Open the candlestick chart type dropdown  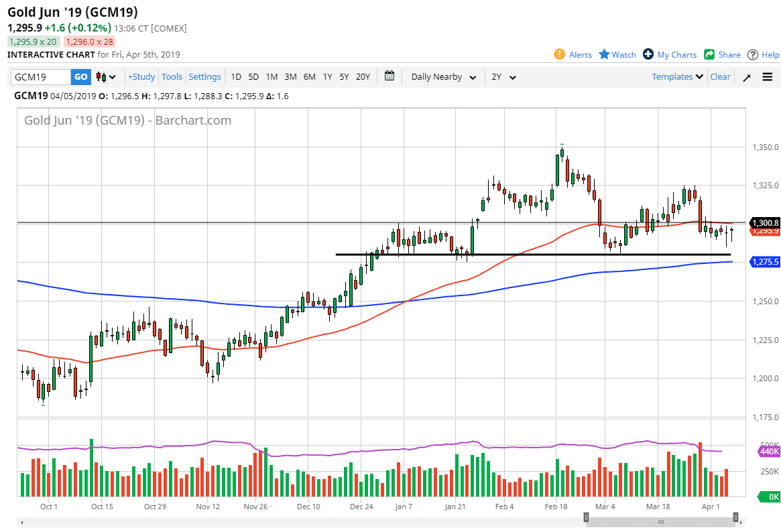point(106,77)
